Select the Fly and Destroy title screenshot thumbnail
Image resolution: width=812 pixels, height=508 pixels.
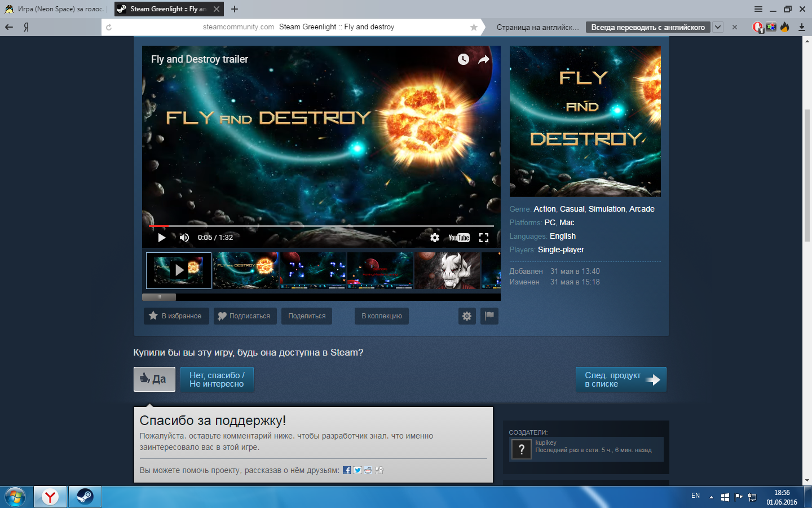point(246,270)
